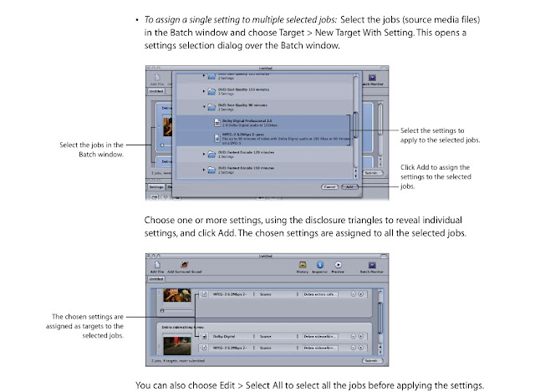
Task: Click DVD: Fastest Encode 120 minutes folder icon
Action: [211, 154]
